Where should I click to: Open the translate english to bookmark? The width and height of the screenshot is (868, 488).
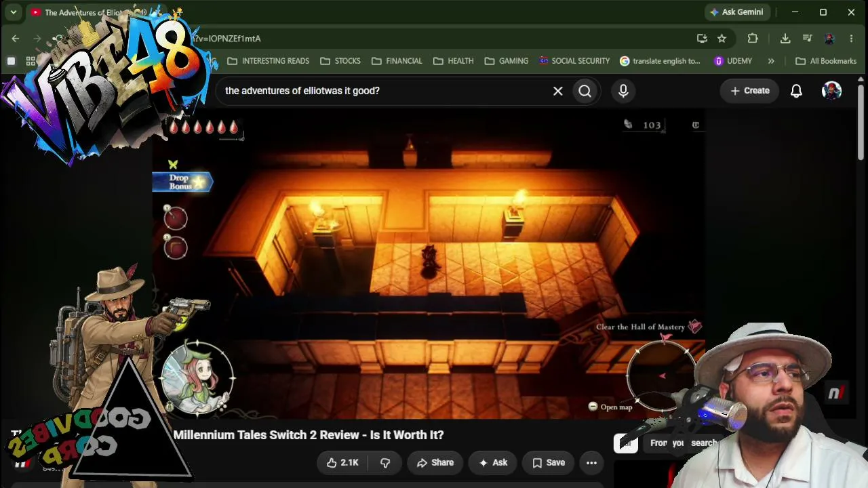[660, 61]
